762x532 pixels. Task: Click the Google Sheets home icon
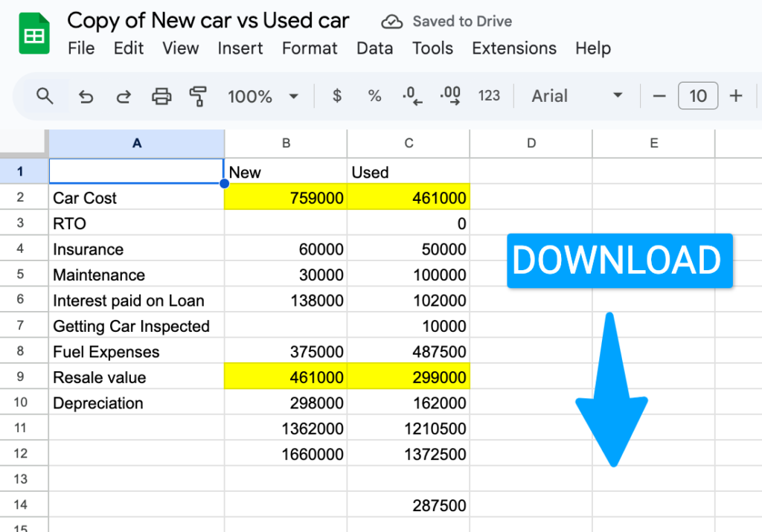coord(33,36)
